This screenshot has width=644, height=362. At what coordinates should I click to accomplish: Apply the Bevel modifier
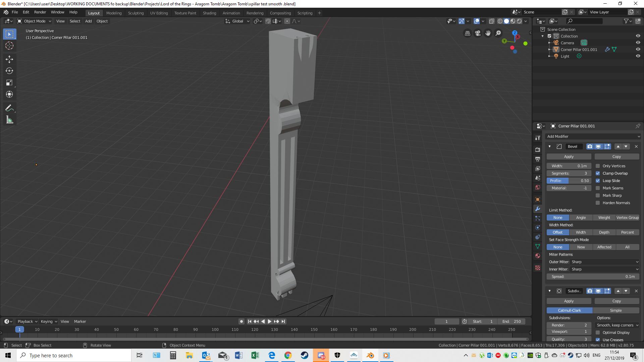pyautogui.click(x=569, y=157)
